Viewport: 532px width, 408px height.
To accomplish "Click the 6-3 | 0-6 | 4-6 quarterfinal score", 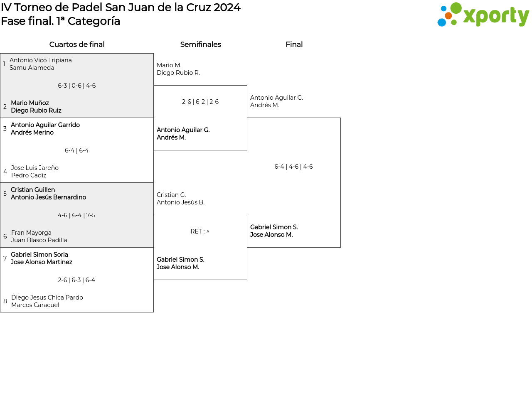I will pyautogui.click(x=77, y=86).
